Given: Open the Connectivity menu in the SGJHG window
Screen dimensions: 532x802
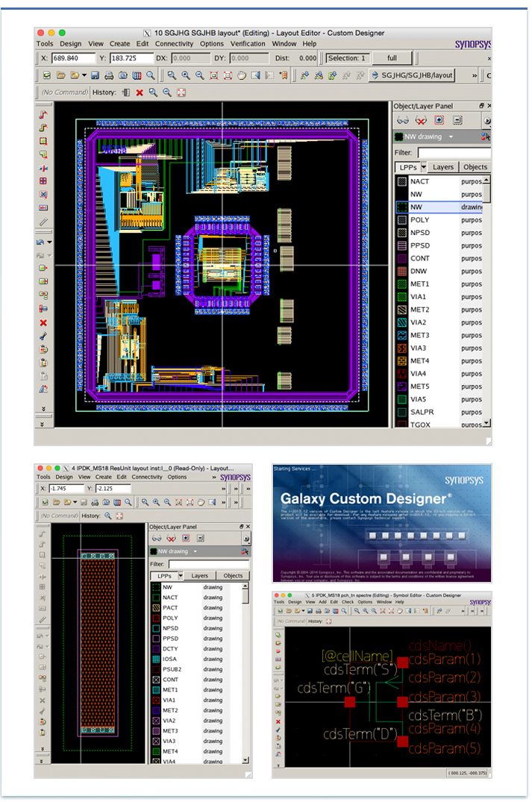Looking at the screenshot, I should [x=175, y=44].
